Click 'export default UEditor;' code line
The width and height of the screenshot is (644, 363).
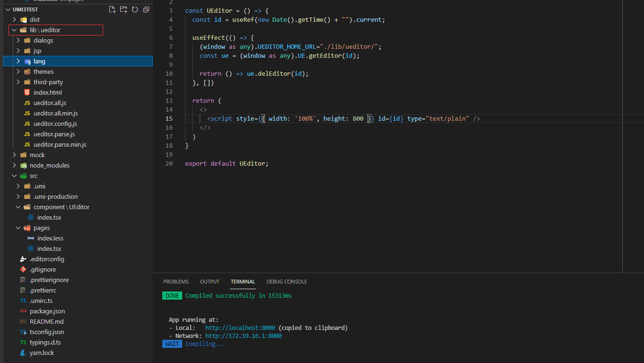pyautogui.click(x=227, y=164)
